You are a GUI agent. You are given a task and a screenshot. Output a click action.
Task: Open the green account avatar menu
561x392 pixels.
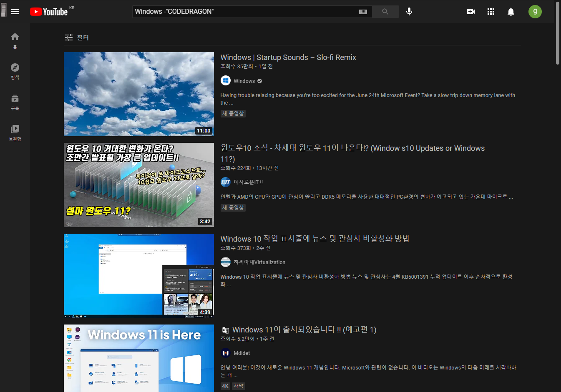pos(535,12)
